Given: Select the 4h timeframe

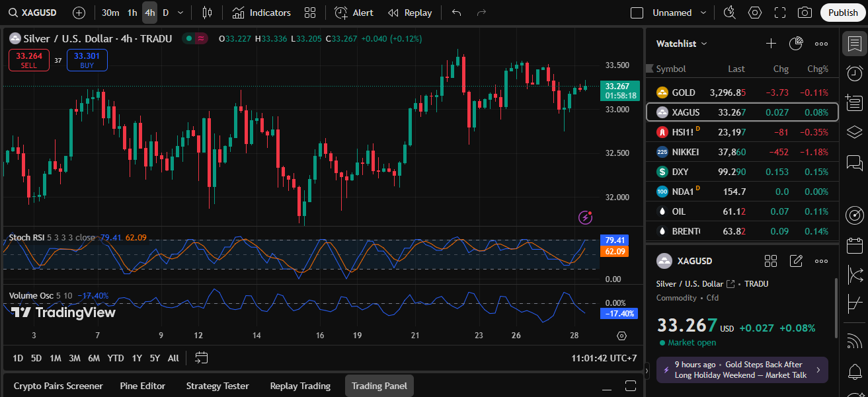Looking at the screenshot, I should tap(150, 13).
